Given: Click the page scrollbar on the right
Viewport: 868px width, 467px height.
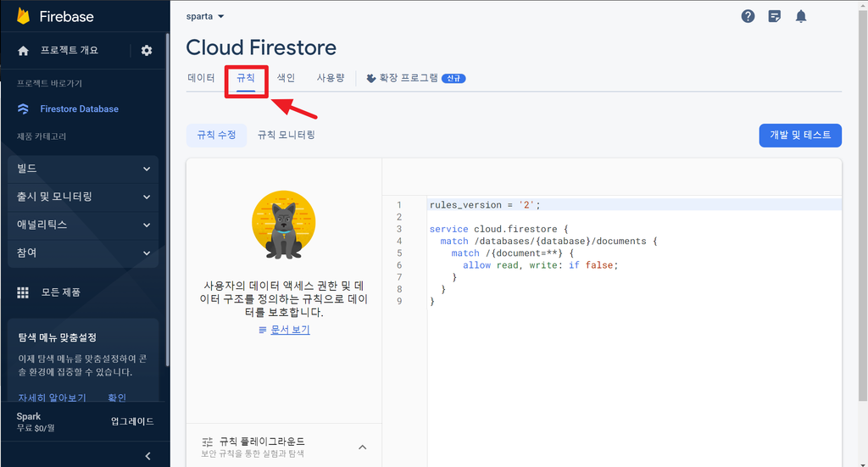Looking at the screenshot, I should pyautogui.click(x=863, y=205).
